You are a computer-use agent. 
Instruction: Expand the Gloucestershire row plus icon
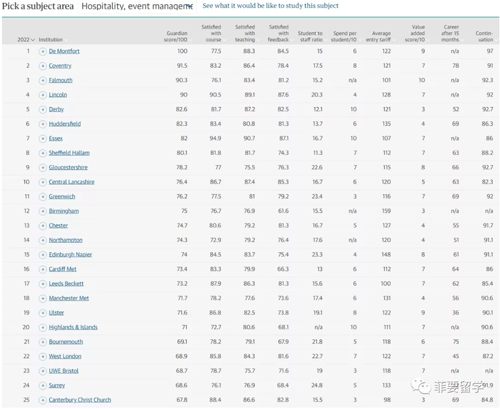[42, 168]
